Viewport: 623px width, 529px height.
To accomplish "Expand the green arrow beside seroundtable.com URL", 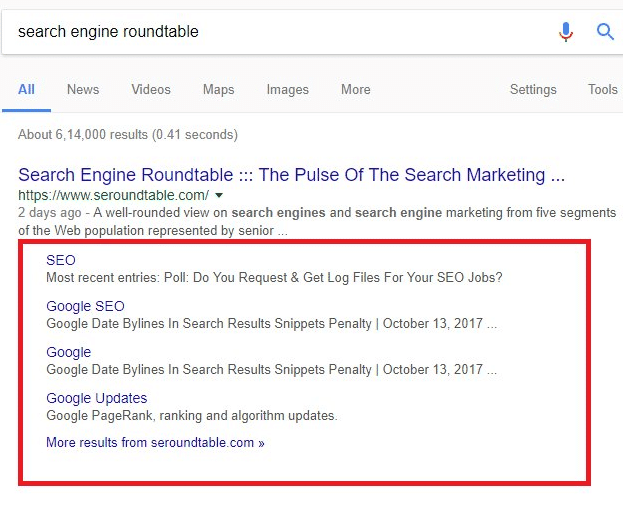I will (x=219, y=195).
